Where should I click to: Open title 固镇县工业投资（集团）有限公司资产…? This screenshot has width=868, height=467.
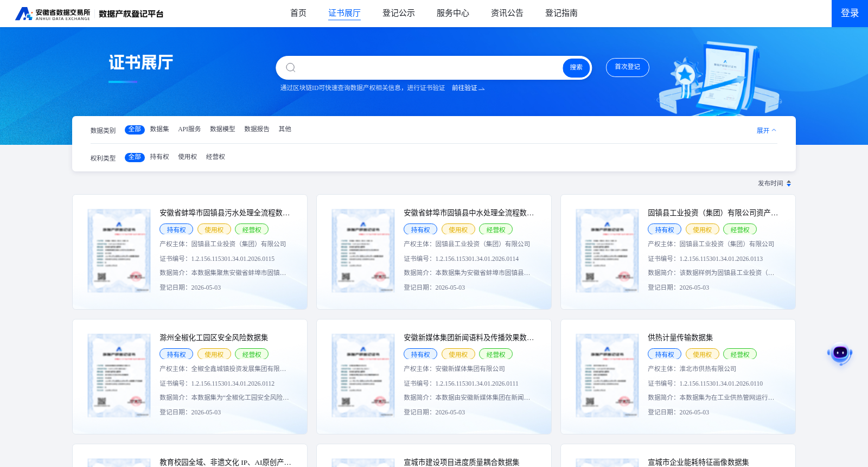click(713, 213)
